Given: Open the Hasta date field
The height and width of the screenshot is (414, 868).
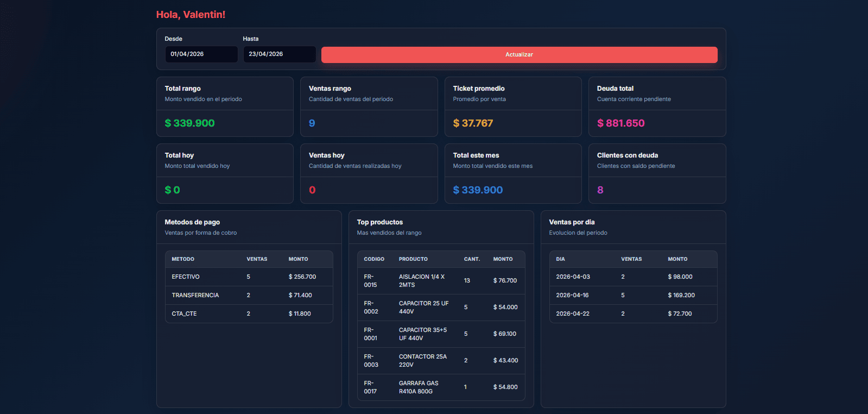Looking at the screenshot, I should (280, 54).
